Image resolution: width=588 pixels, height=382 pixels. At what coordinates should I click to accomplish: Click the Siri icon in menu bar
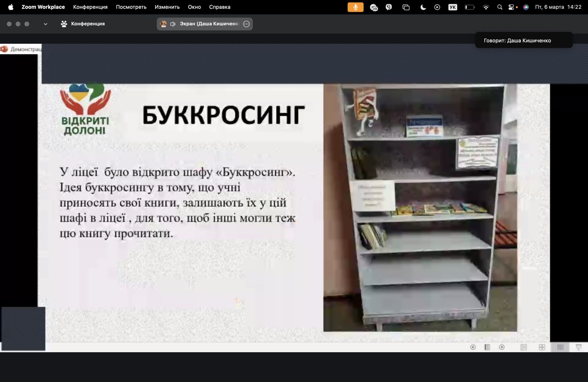(x=526, y=7)
